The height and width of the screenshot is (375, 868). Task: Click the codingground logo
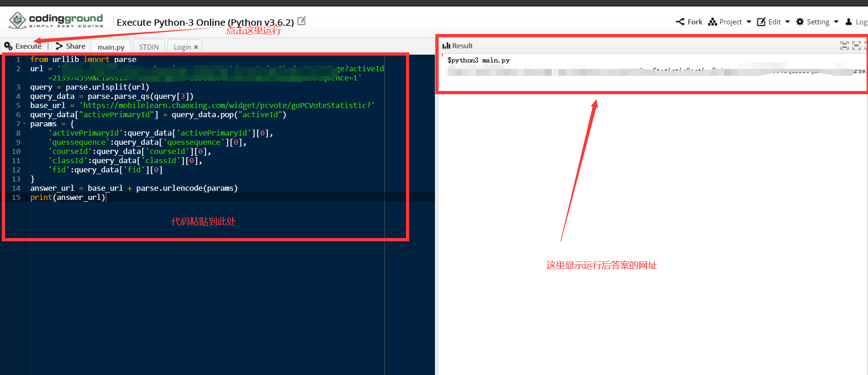pos(56,20)
